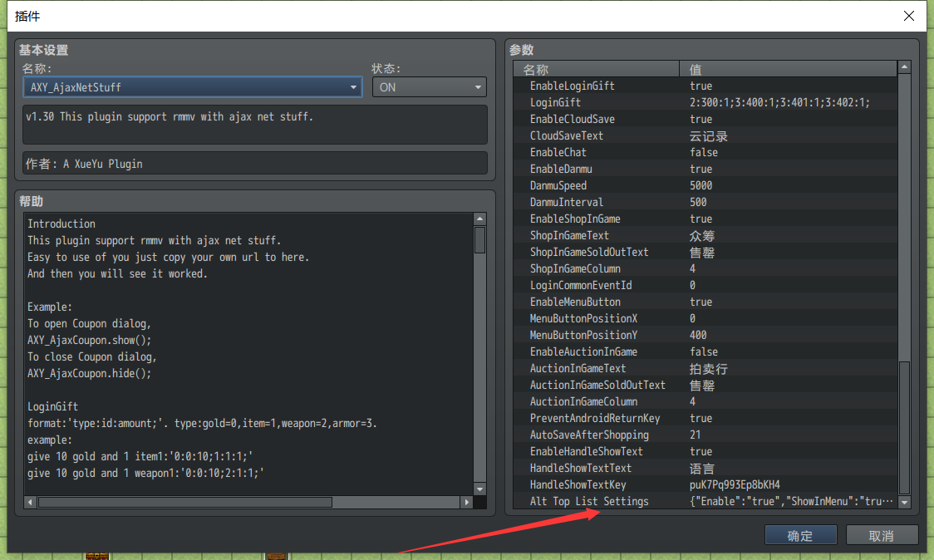Image resolution: width=934 pixels, height=560 pixels.
Task: Click the 取消 button
Action: click(x=882, y=536)
